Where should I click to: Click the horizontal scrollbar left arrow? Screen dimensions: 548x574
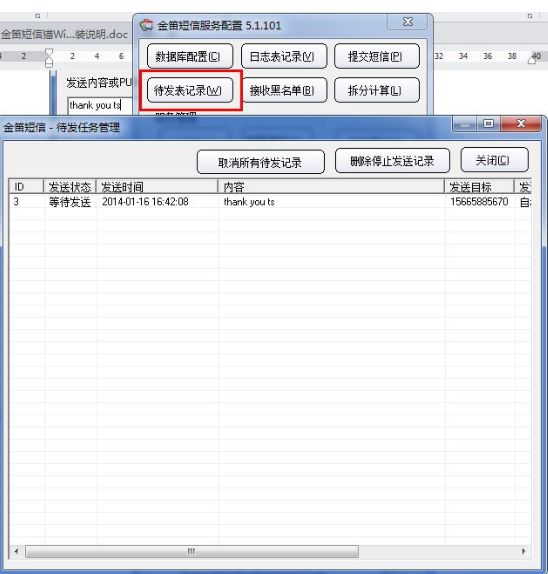point(16,551)
